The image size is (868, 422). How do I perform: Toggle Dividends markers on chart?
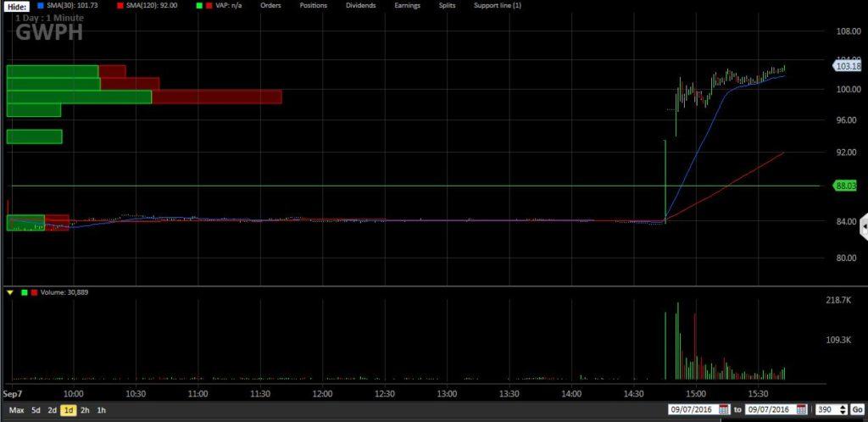pyautogui.click(x=362, y=6)
